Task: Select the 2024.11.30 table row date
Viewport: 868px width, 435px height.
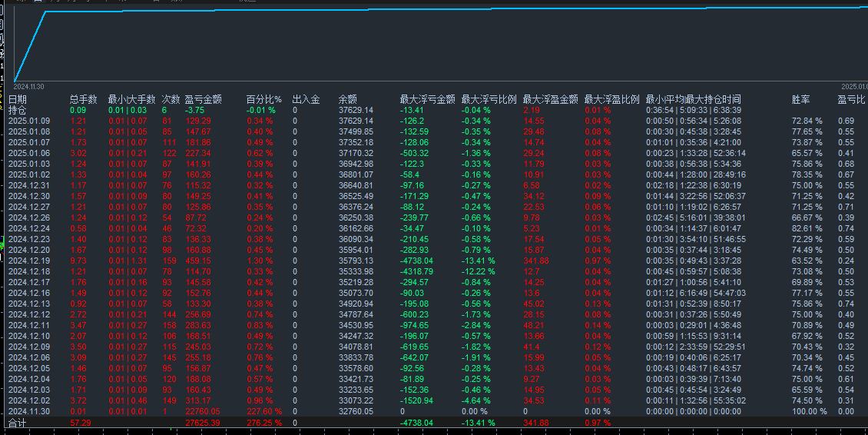Action: pos(28,412)
